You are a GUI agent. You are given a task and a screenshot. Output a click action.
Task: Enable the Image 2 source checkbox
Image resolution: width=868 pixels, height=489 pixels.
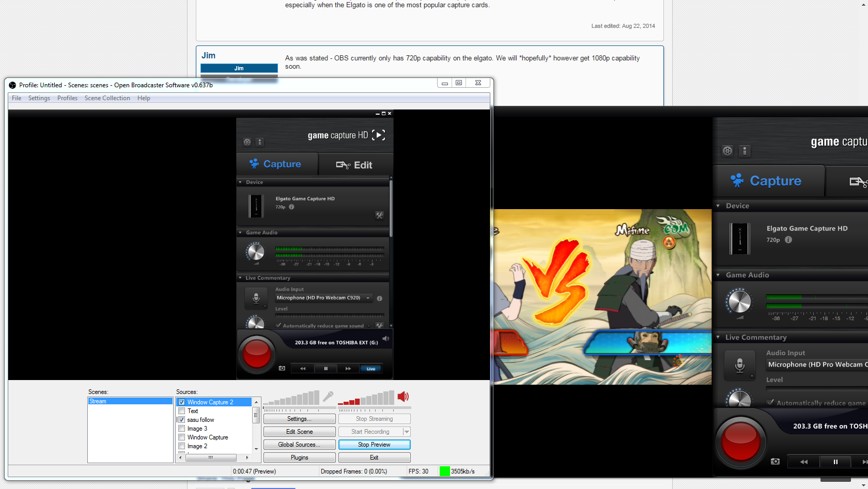pyautogui.click(x=182, y=446)
